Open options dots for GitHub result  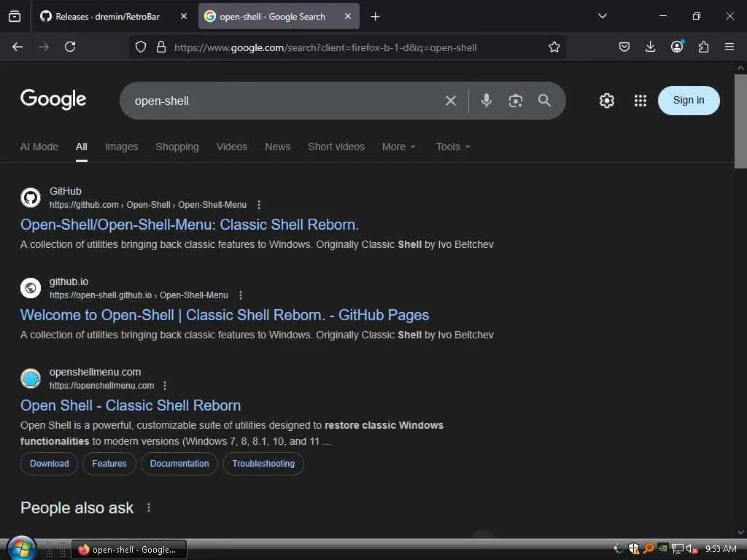pyautogui.click(x=259, y=205)
